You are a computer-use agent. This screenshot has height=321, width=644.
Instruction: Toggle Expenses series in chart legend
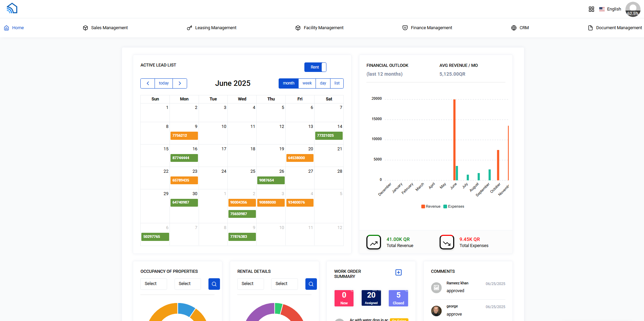coord(454,207)
